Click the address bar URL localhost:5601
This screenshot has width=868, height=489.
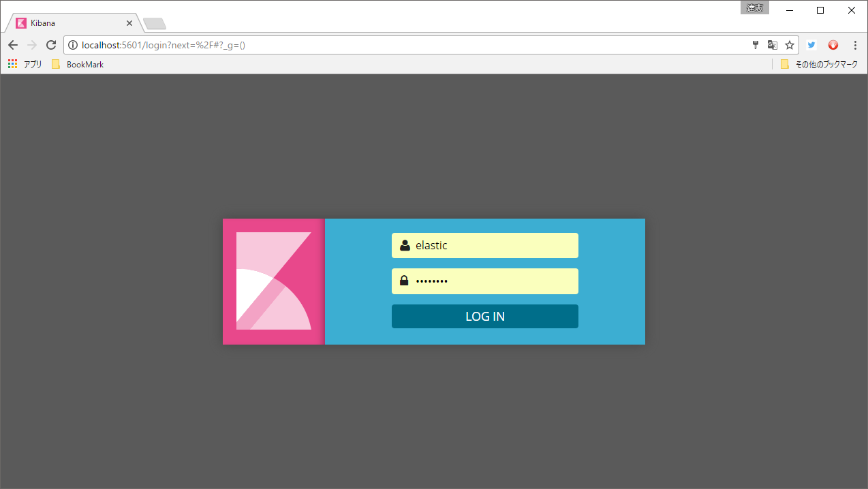(x=163, y=45)
